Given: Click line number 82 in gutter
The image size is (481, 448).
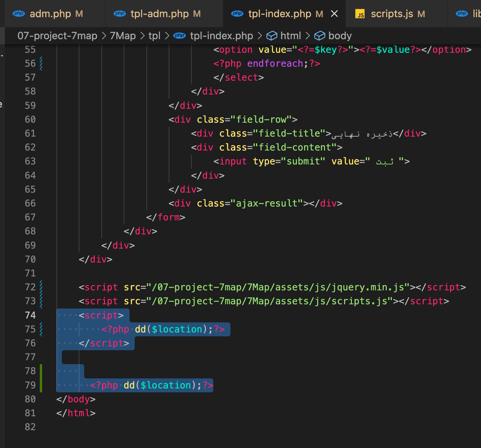Looking at the screenshot, I should [x=30, y=427].
